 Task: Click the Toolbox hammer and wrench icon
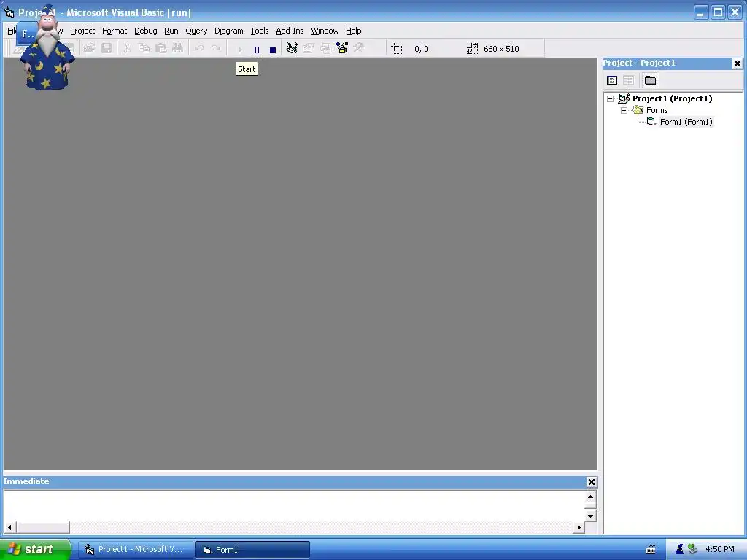pyautogui.click(x=359, y=48)
